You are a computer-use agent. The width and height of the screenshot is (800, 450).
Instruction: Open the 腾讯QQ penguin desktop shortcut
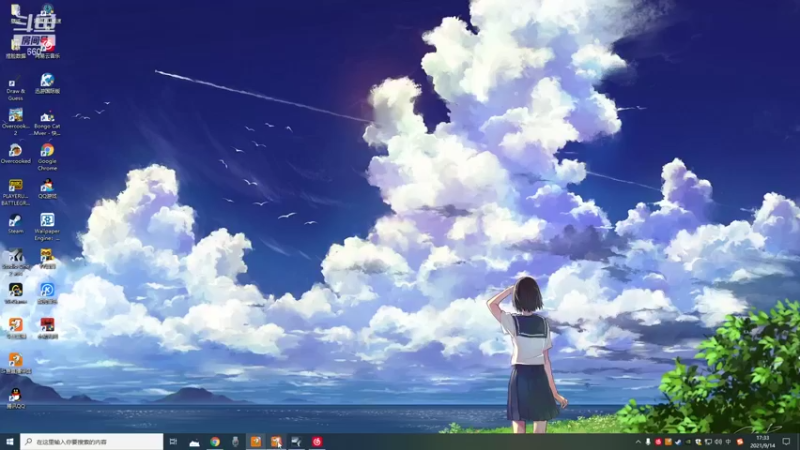pos(15,398)
